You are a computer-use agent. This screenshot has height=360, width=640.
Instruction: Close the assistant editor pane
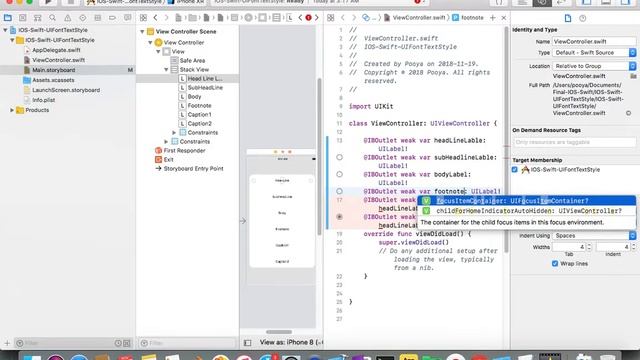tap(504, 18)
